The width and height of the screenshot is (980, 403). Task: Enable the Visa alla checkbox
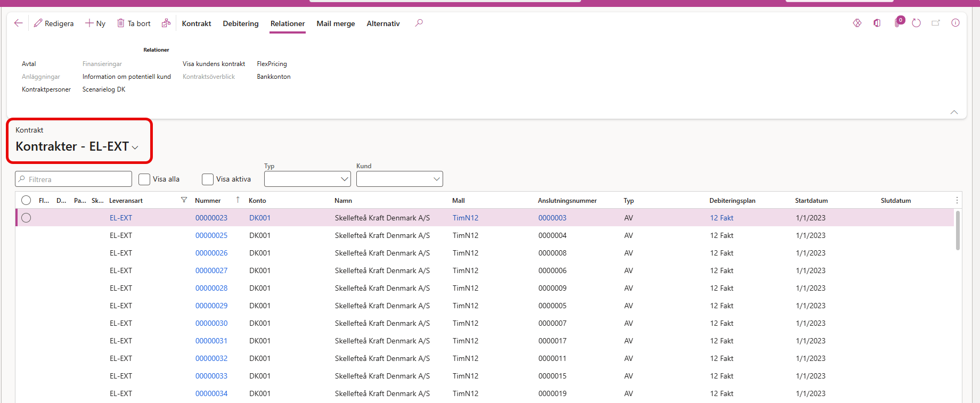point(144,179)
